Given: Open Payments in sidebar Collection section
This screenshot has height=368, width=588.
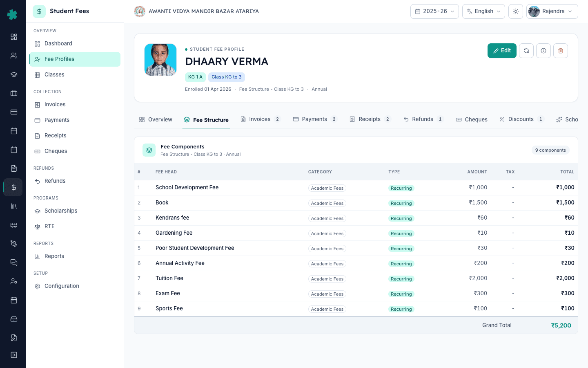Looking at the screenshot, I should [x=75, y=120].
